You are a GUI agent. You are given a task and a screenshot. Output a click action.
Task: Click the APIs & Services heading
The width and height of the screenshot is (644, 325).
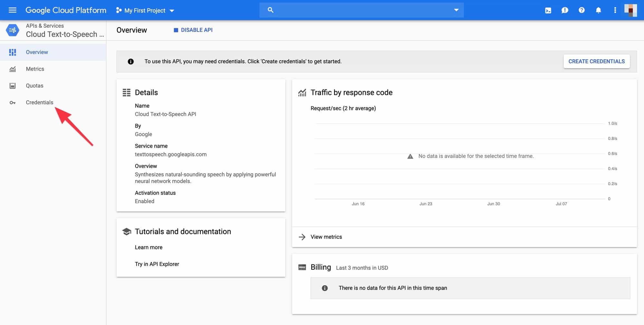pos(45,26)
